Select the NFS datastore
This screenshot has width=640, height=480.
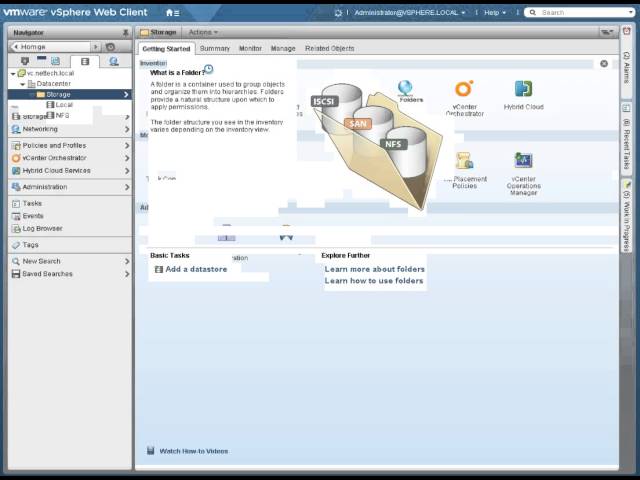(x=58, y=116)
